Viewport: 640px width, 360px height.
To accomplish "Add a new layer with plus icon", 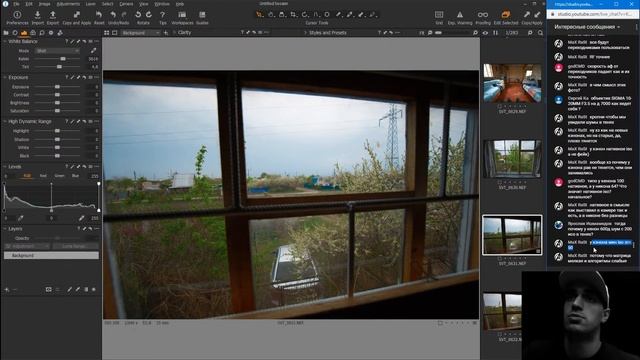I will 7,289.
